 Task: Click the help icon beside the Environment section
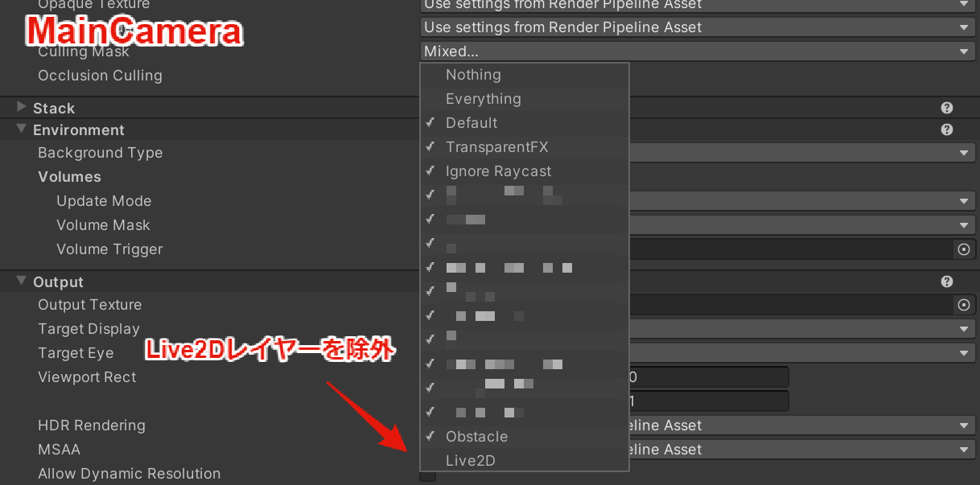tap(947, 129)
